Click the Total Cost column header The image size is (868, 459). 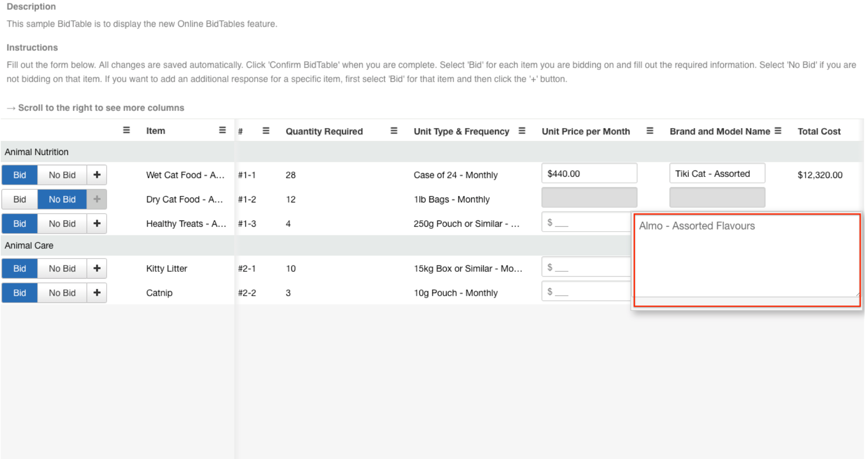tap(819, 131)
